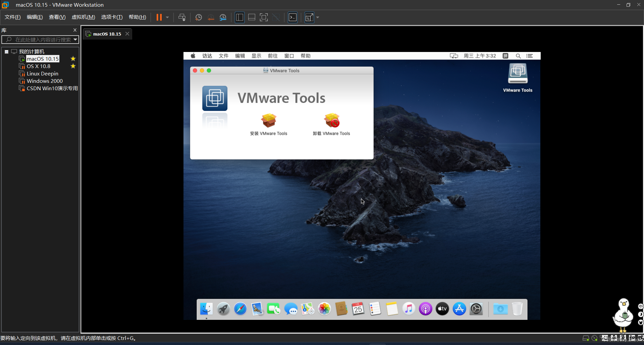The width and height of the screenshot is (644, 345).
Task: Toggle the thumbnail bar view
Action: coord(252,17)
